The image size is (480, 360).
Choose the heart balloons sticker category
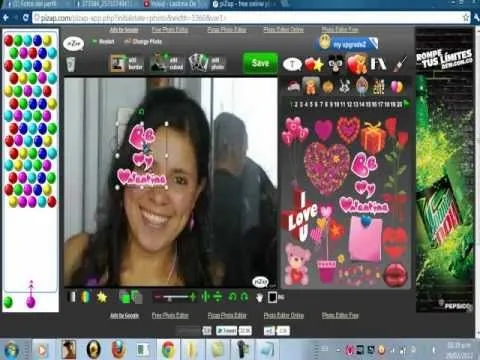pyautogui.click(x=396, y=87)
